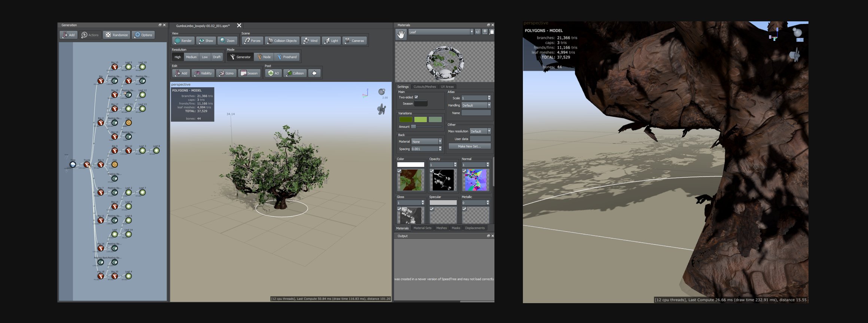Viewport: 868px width, 323px height.
Task: Open the Meshes tab
Action: [x=441, y=228]
